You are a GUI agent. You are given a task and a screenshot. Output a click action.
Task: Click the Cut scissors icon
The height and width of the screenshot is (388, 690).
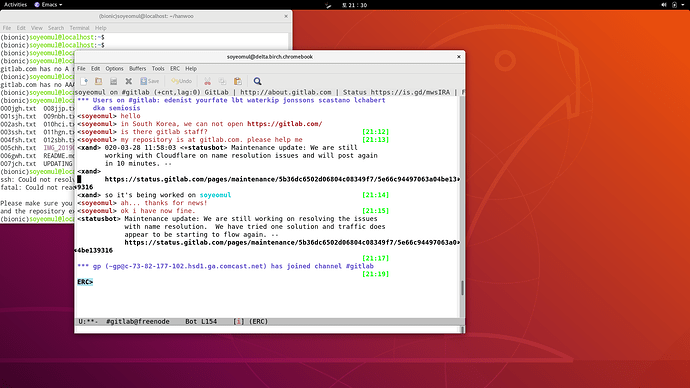pos(207,81)
